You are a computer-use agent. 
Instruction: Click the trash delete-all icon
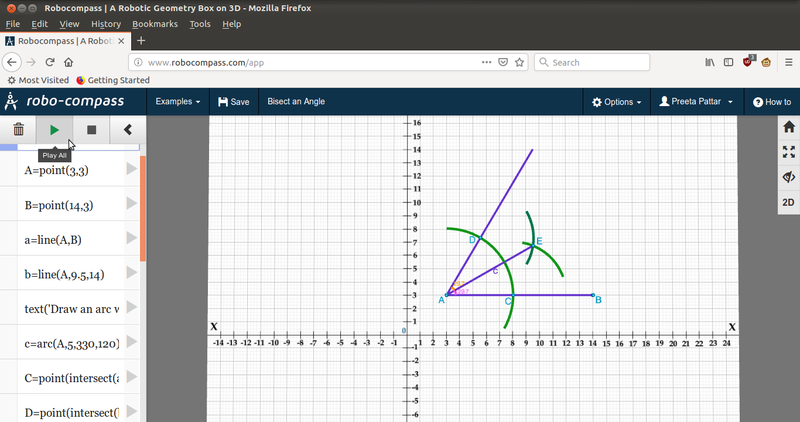18,130
